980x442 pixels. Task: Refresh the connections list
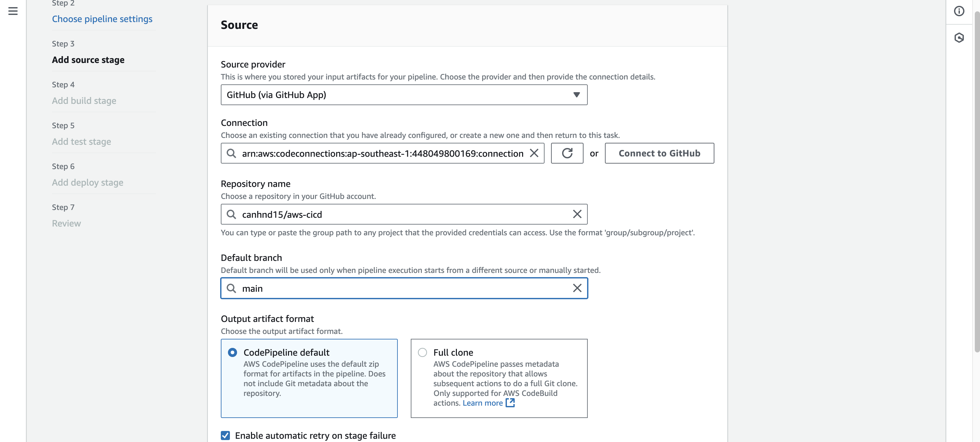point(567,153)
